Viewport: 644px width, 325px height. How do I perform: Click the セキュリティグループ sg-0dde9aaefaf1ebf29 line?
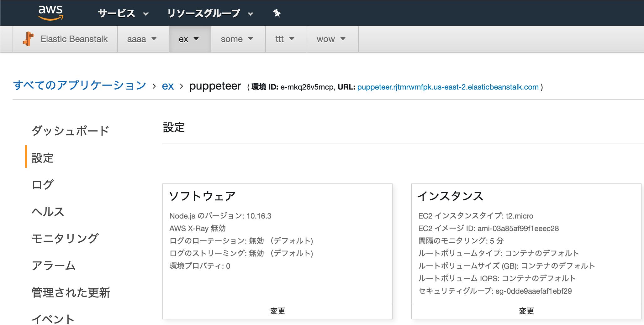pos(495,291)
